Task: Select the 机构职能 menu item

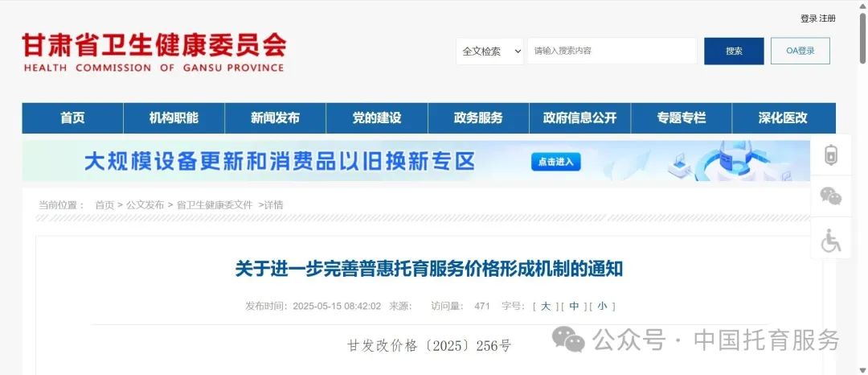Action: [174, 118]
